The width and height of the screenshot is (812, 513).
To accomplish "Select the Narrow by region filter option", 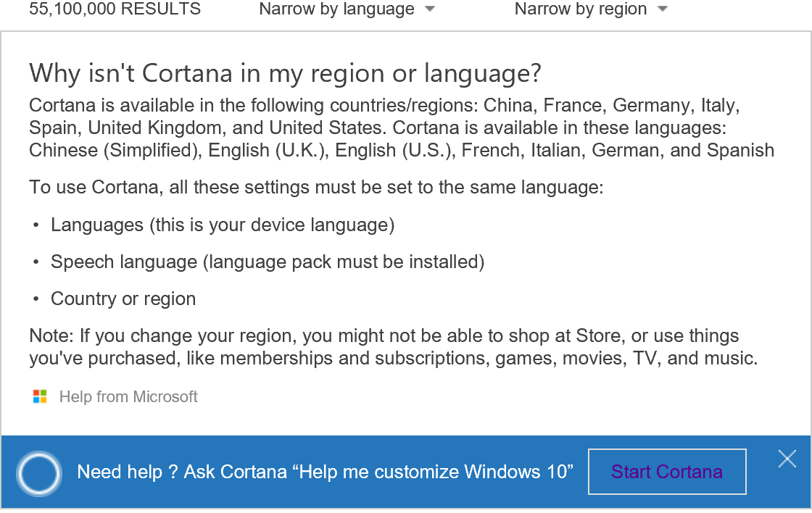I will 580,9.
